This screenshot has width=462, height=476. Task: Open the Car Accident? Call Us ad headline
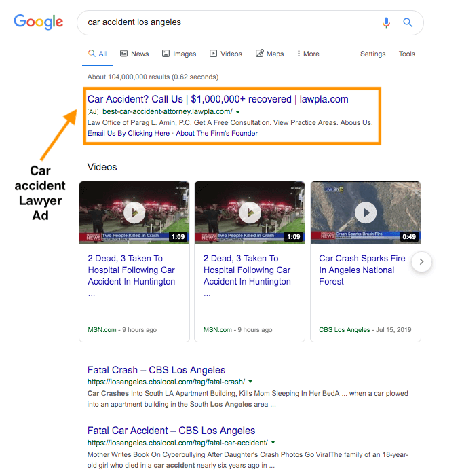click(218, 99)
